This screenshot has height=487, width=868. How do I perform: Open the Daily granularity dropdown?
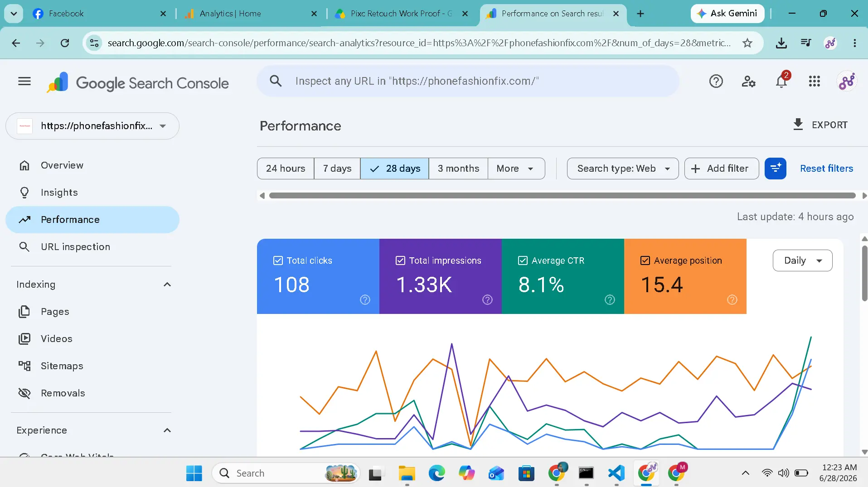coord(802,260)
